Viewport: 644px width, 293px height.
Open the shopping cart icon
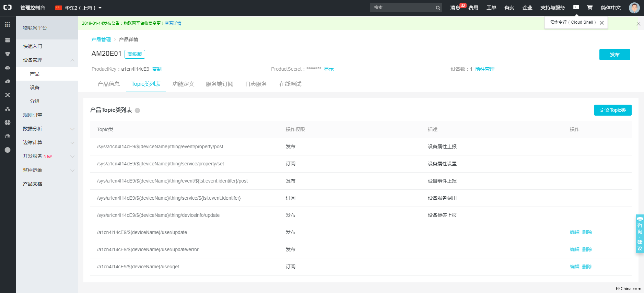click(590, 7)
